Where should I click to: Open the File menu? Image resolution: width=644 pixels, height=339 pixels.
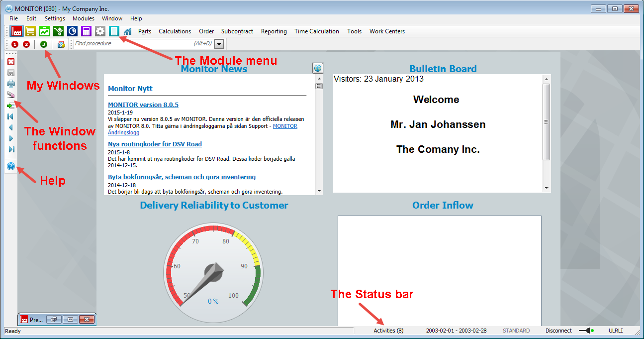point(13,18)
